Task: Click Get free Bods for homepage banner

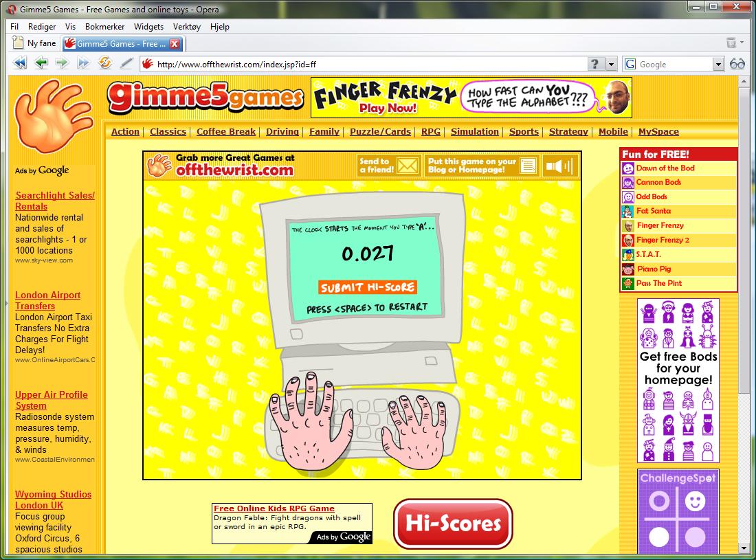Action: click(678, 381)
